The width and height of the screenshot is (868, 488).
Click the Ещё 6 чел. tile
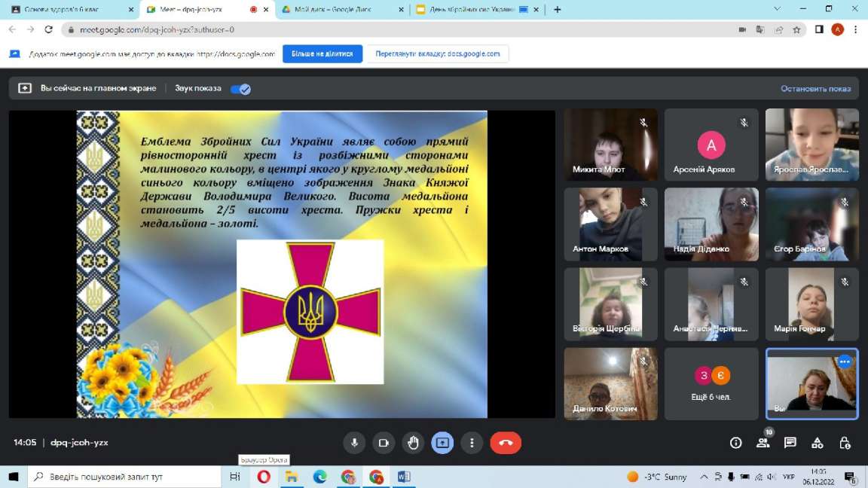pyautogui.click(x=711, y=383)
